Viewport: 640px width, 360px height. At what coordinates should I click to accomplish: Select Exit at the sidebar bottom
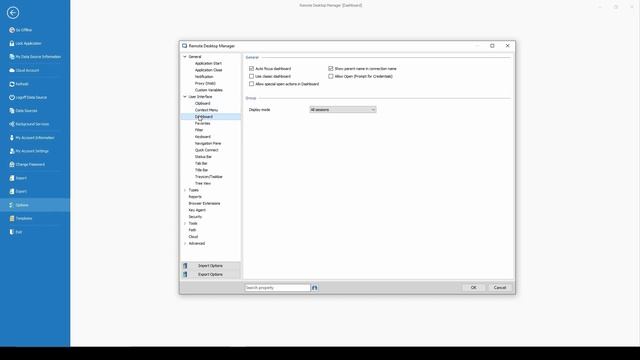(x=16, y=232)
